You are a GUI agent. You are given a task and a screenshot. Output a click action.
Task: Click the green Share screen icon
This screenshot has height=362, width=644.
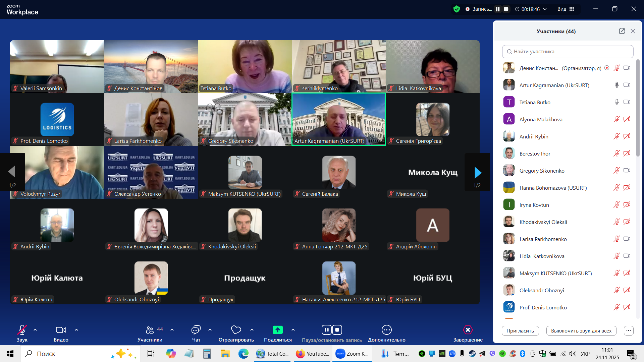pos(277,330)
